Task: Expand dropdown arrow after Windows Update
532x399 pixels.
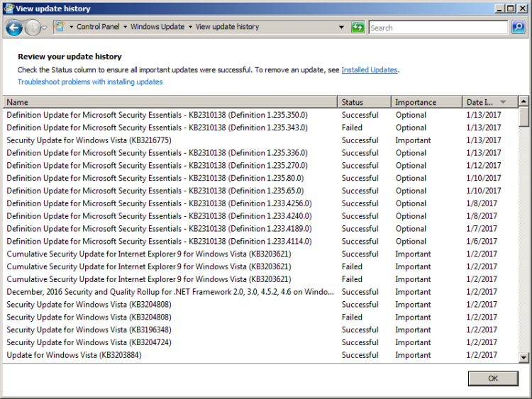Action: click(x=190, y=27)
